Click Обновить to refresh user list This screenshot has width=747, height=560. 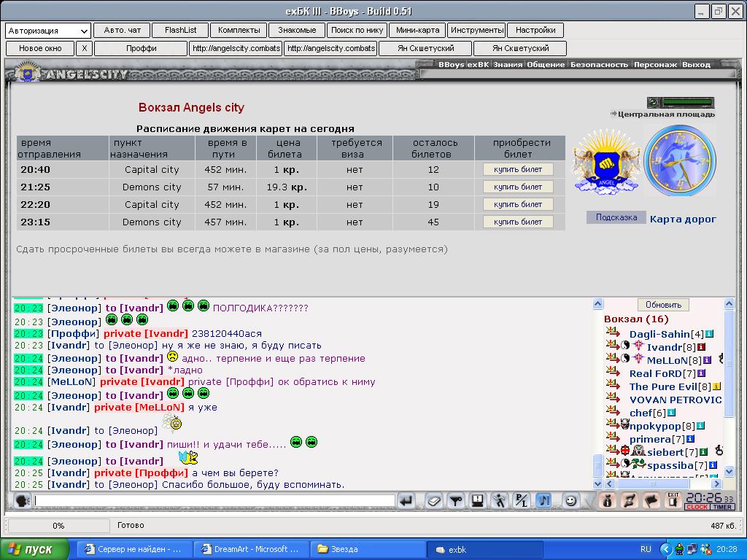coord(663,305)
